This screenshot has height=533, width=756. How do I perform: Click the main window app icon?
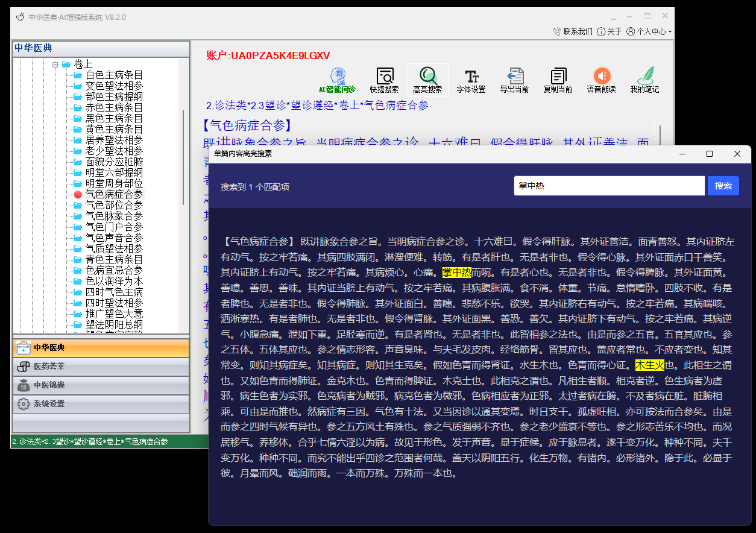coord(19,16)
